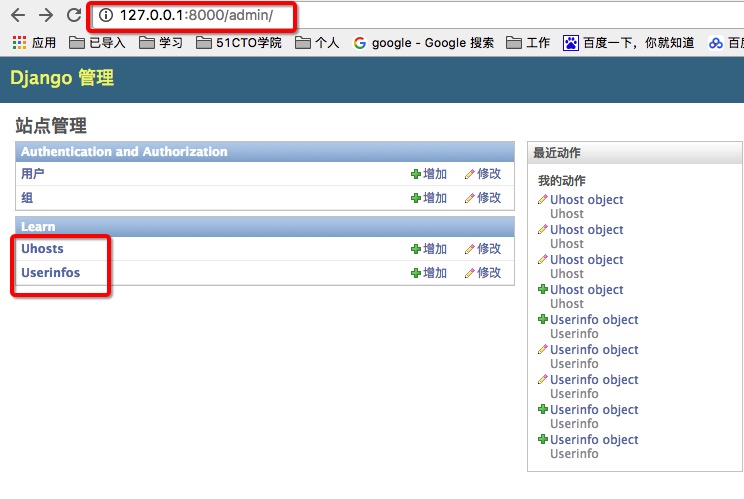Click 增加 for the 组 row

pyautogui.click(x=429, y=198)
